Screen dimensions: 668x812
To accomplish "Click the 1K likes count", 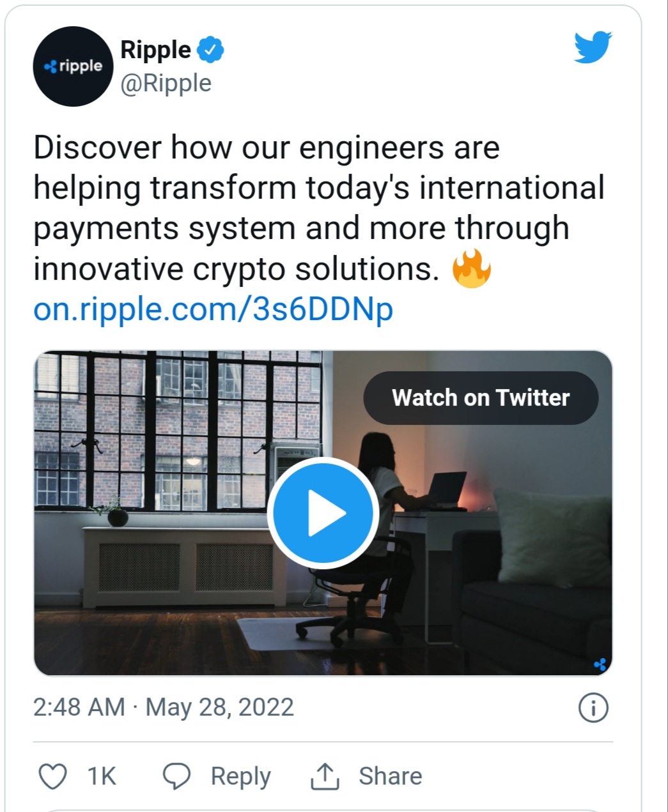I will (102, 777).
